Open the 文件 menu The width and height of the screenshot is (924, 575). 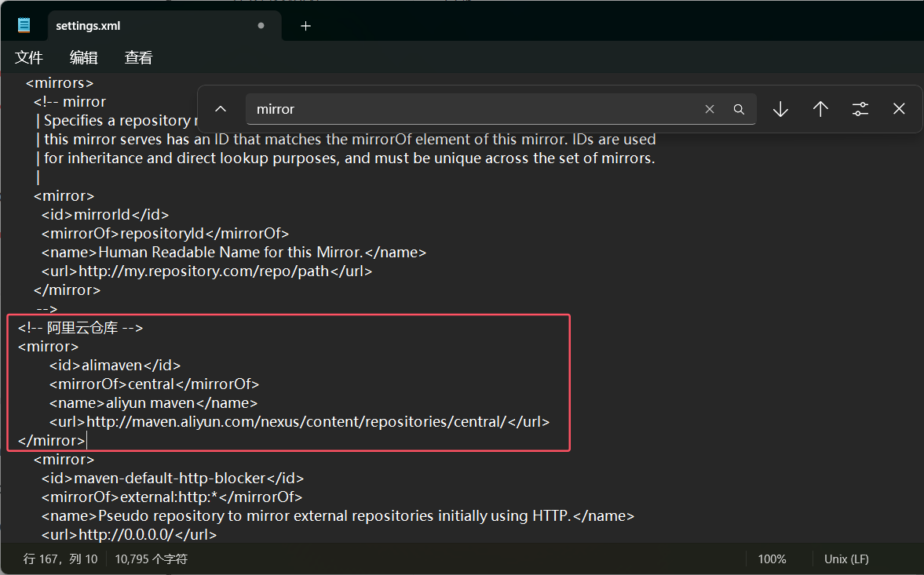[x=29, y=57]
